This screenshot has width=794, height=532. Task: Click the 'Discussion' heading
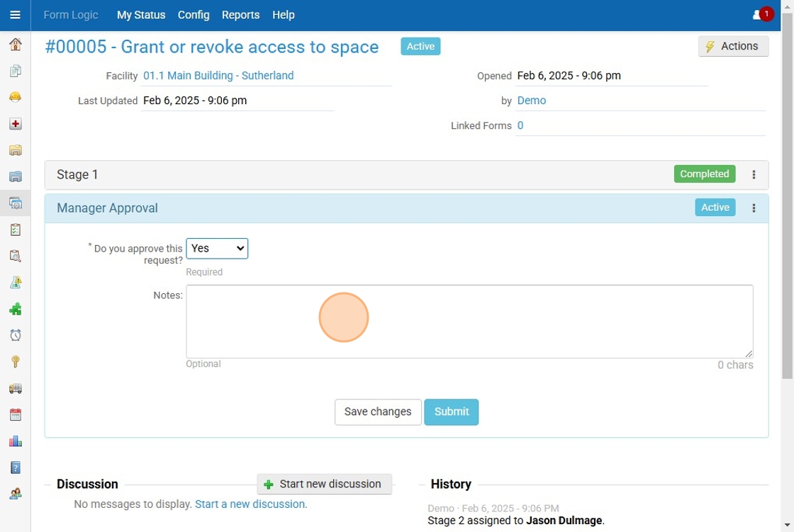coord(87,484)
